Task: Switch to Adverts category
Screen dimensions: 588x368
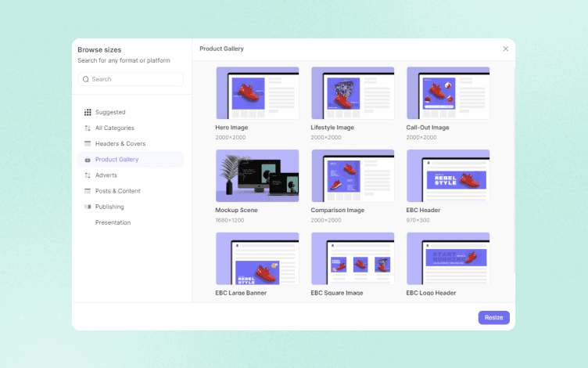Action: pyautogui.click(x=131, y=175)
